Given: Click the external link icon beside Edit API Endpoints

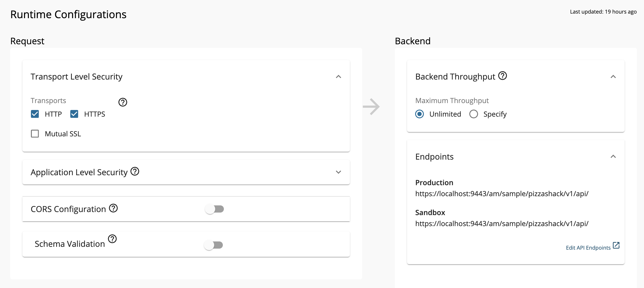Looking at the screenshot, I should pos(616,245).
